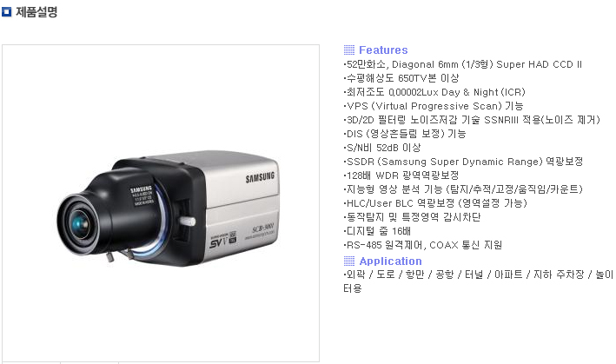Click the VPS Virtual Progressive Scan line
This screenshot has height=364, width=616.
tap(434, 106)
